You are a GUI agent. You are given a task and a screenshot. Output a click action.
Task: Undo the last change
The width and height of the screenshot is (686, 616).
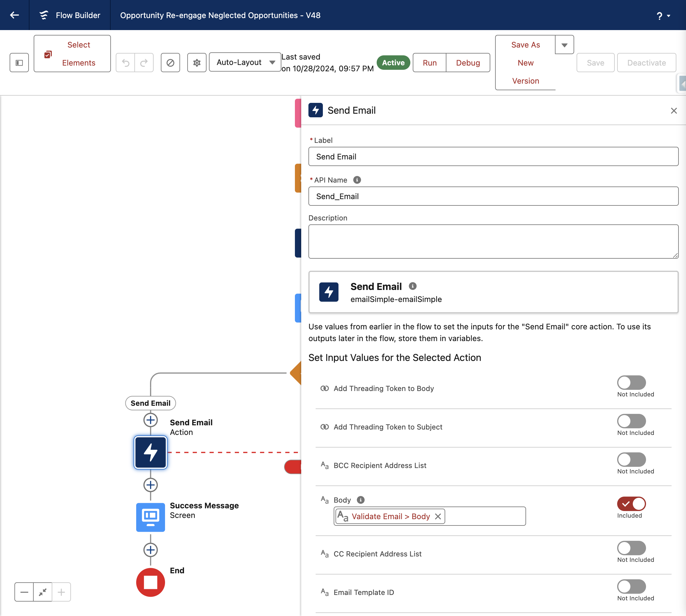point(125,63)
